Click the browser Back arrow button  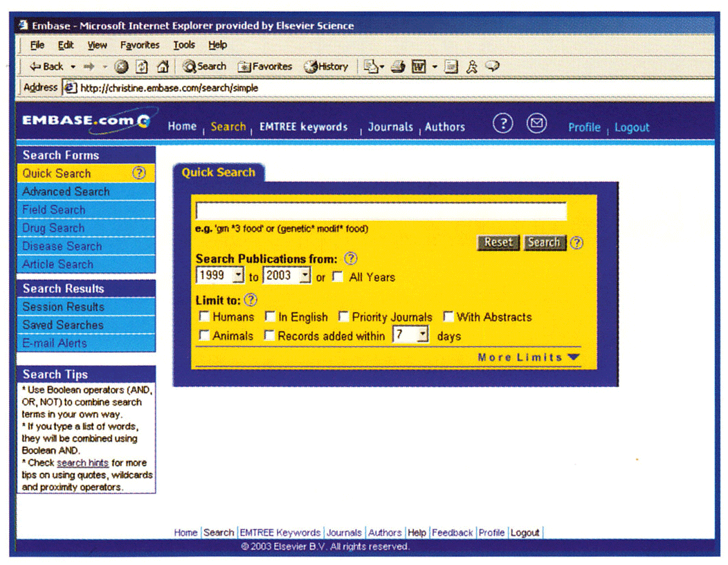pos(46,66)
